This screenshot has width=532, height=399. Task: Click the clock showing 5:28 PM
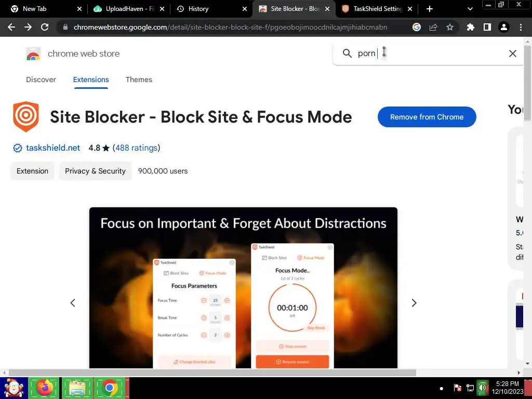coord(507,388)
